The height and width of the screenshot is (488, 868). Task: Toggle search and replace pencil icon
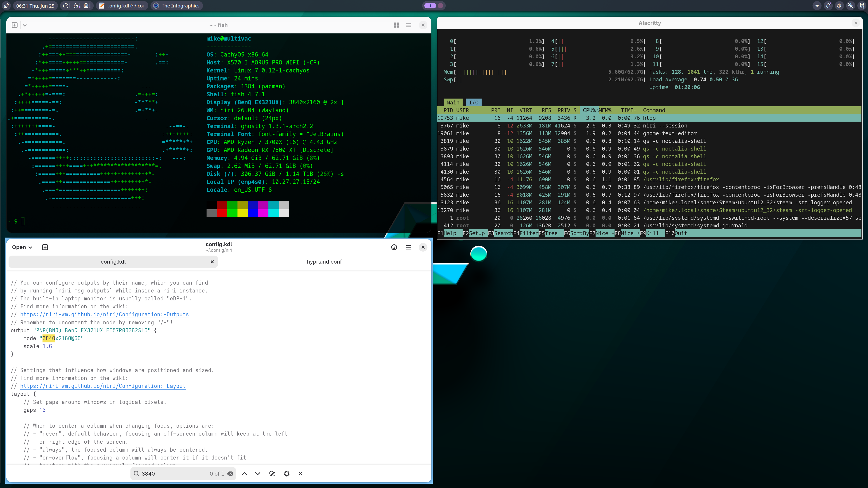(272, 474)
